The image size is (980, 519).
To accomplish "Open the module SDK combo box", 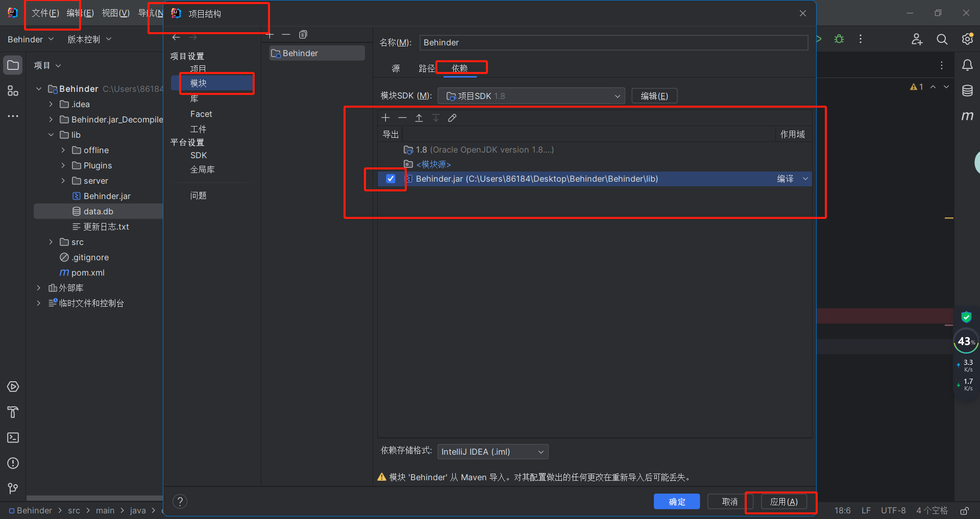I will click(531, 96).
